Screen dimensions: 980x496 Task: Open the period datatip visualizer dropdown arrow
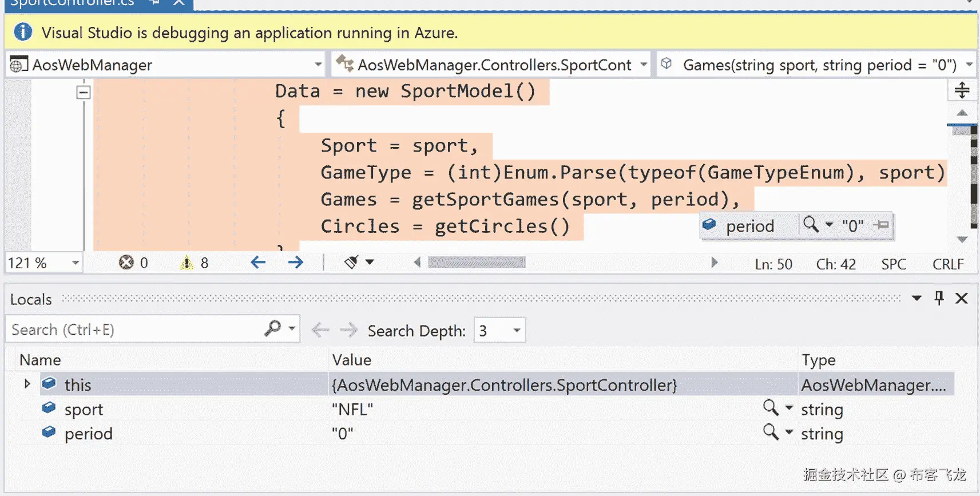point(829,224)
